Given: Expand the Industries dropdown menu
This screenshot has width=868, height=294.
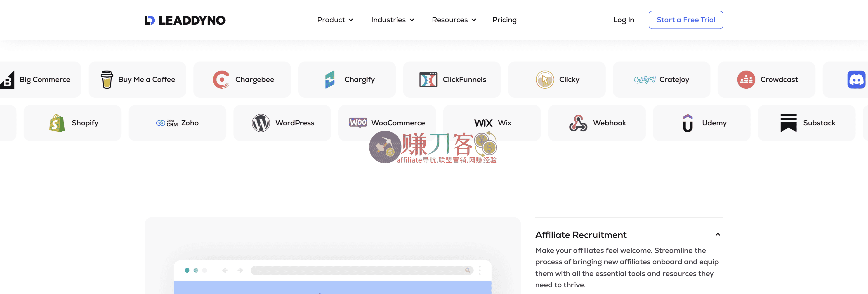Looking at the screenshot, I should pyautogui.click(x=393, y=20).
